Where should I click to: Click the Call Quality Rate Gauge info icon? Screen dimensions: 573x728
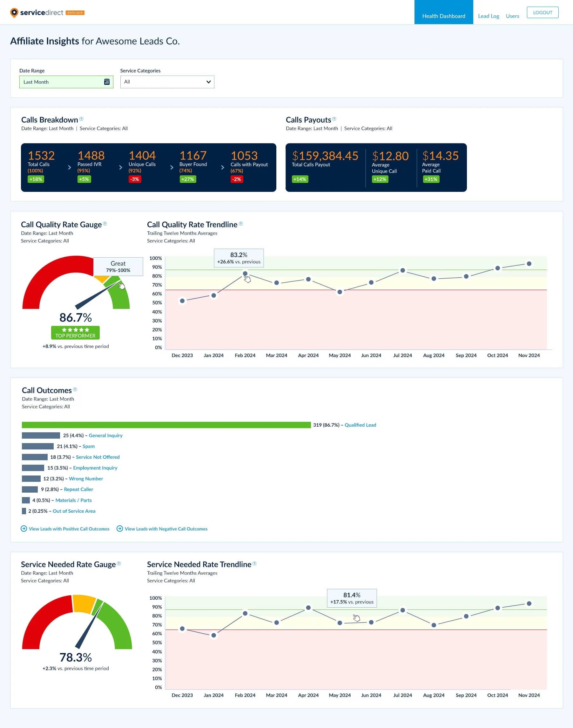pyautogui.click(x=105, y=224)
